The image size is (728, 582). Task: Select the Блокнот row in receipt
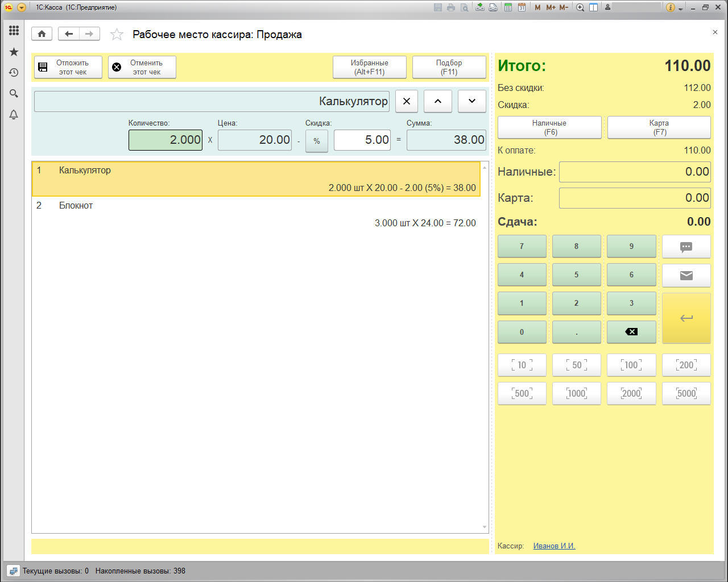pos(256,214)
